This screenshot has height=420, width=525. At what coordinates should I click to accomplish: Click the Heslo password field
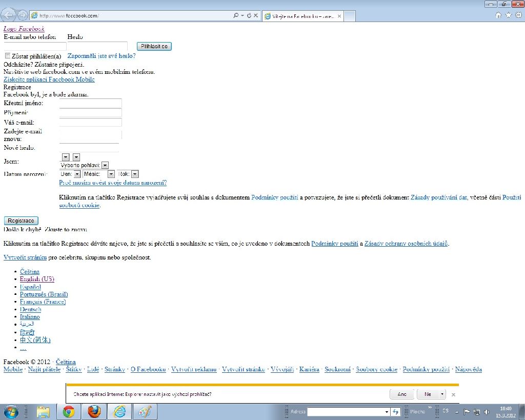tap(97, 46)
